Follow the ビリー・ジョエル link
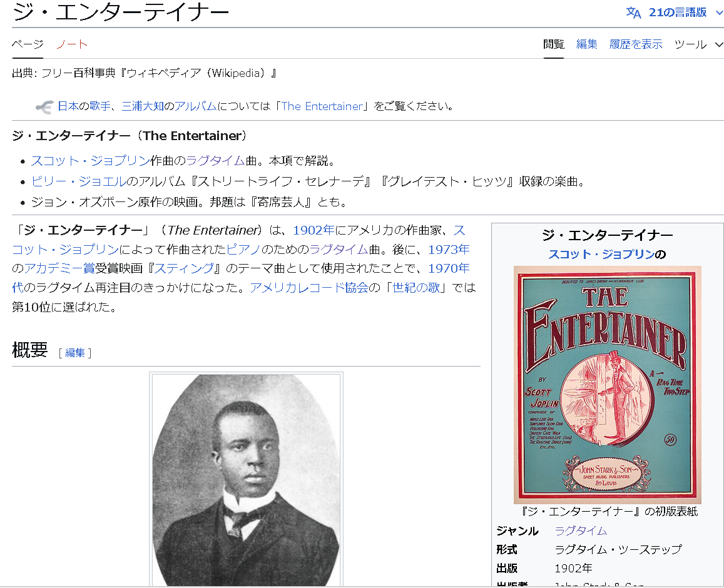This screenshot has width=724, height=588. (78, 181)
